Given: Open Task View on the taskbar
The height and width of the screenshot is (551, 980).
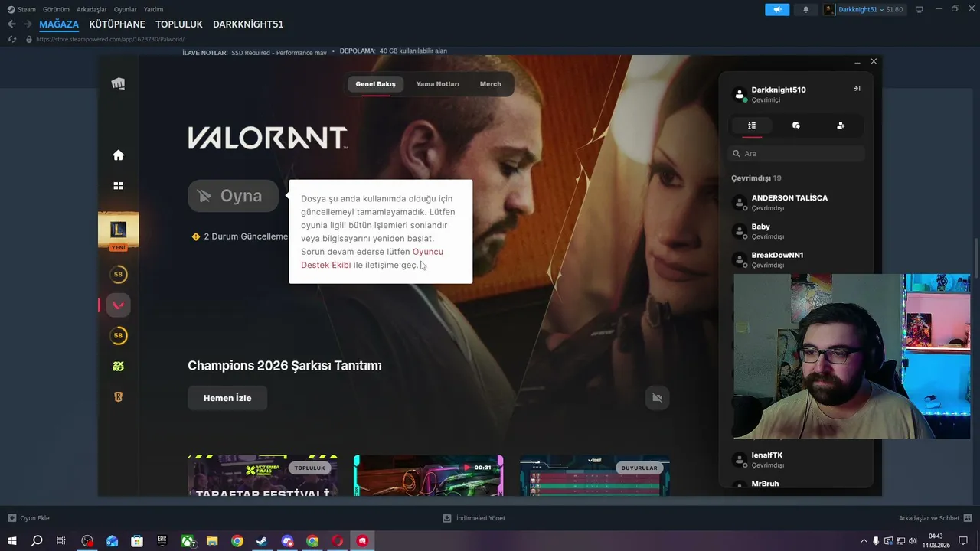Looking at the screenshot, I should 61,541.
